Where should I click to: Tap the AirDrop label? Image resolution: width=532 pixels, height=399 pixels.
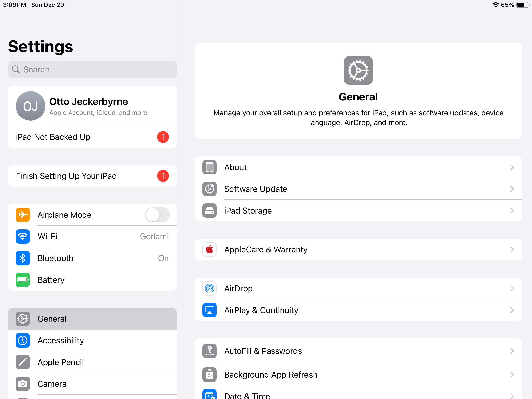(238, 288)
